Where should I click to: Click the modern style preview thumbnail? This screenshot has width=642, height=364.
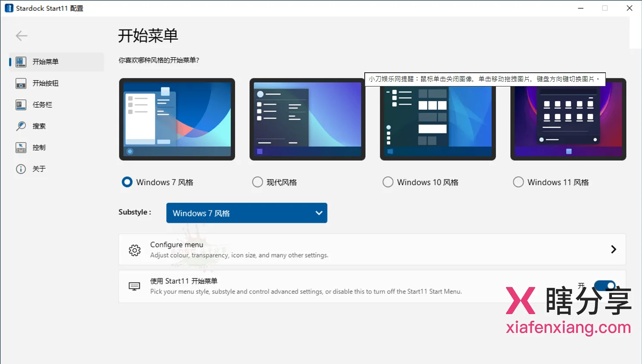[x=307, y=119]
